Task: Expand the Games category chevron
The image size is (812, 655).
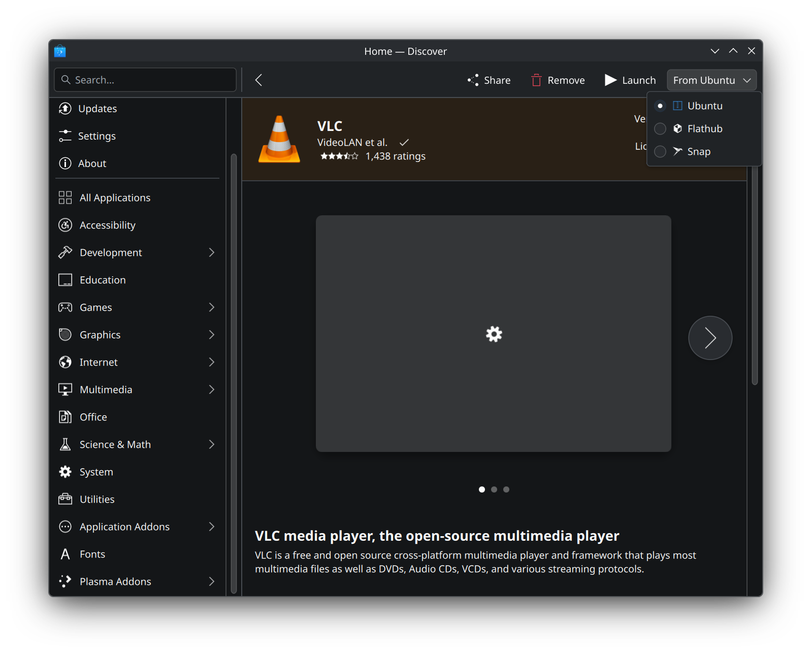Action: 212,307
